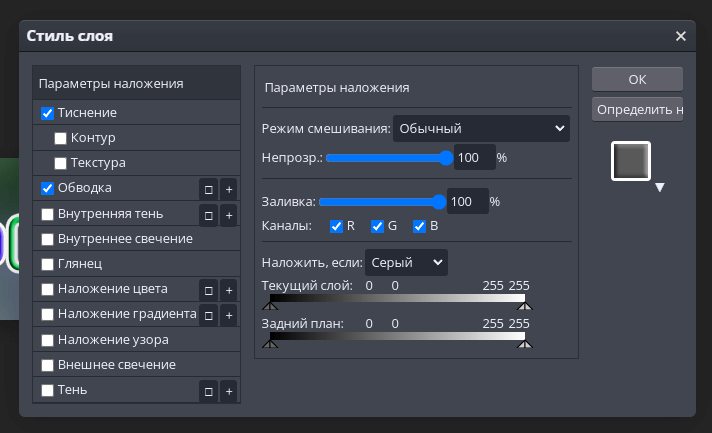Click the Задний план white point marker
Viewport: 712px width, 433px height.
(525, 344)
